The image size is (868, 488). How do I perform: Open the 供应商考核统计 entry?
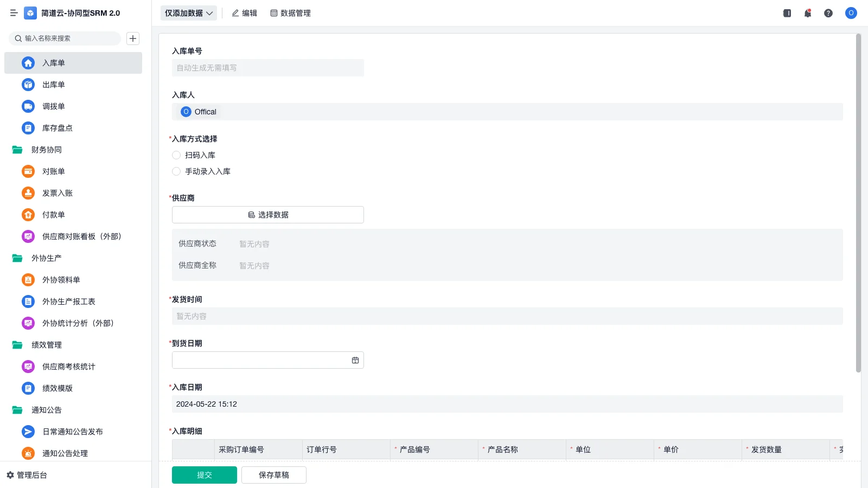pos(73,367)
